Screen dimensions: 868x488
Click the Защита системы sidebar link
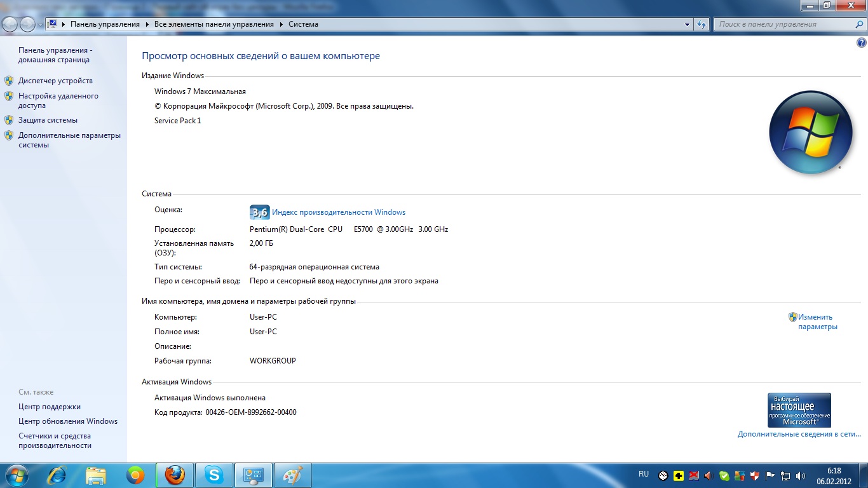pos(48,120)
